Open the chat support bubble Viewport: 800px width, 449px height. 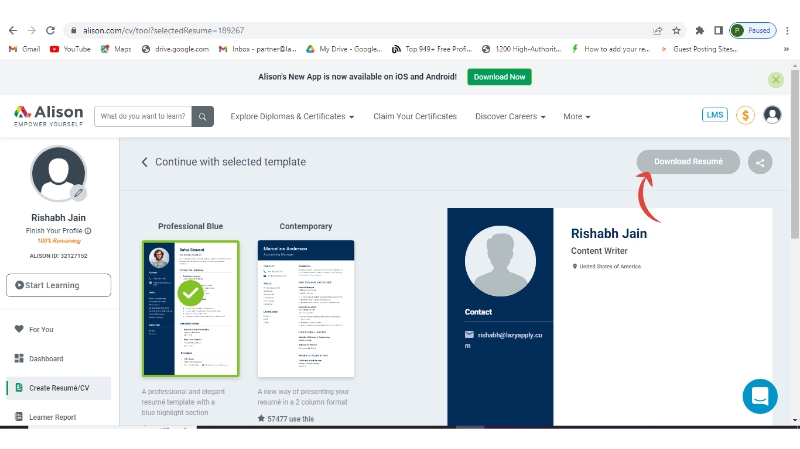pos(760,396)
